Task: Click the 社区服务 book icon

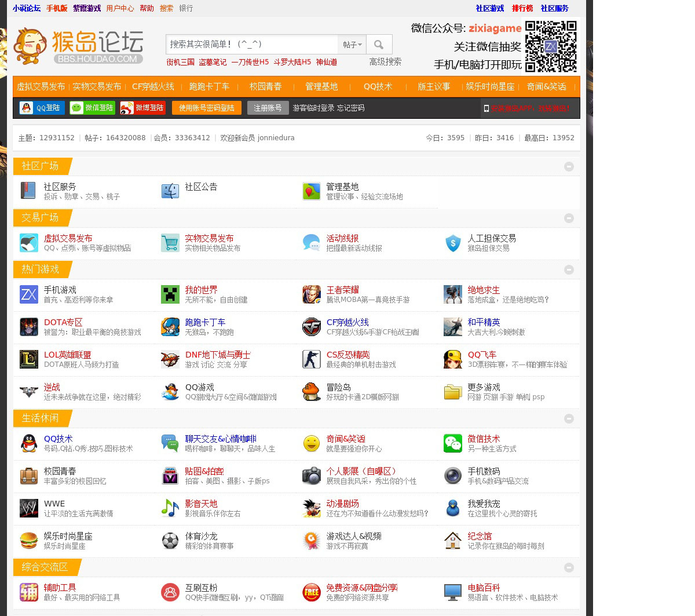Action: (29, 191)
